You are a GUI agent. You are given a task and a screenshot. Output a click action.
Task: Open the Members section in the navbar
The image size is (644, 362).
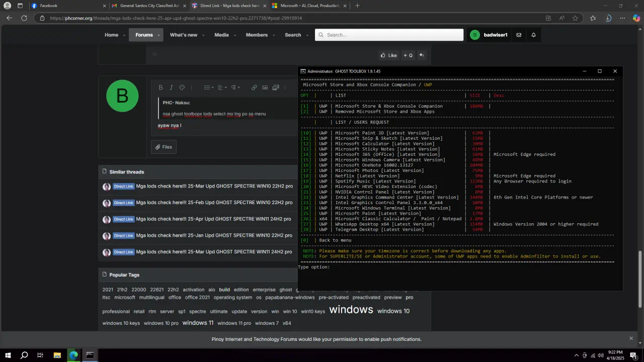[257, 35]
